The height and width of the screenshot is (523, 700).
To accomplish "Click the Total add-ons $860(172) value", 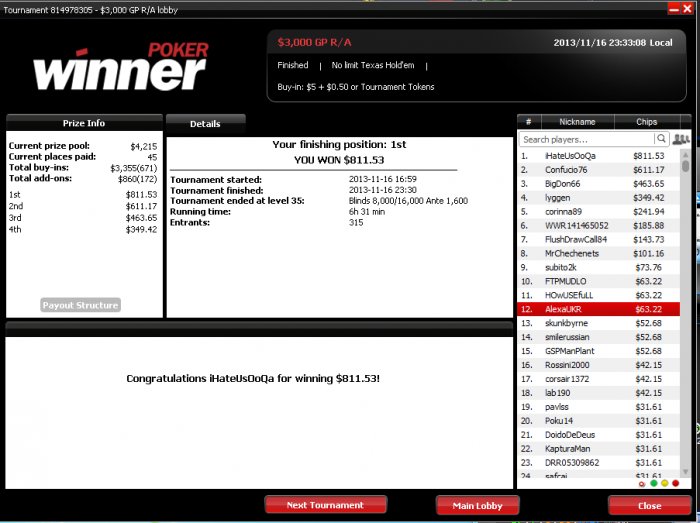I will pyautogui.click(x=138, y=179).
